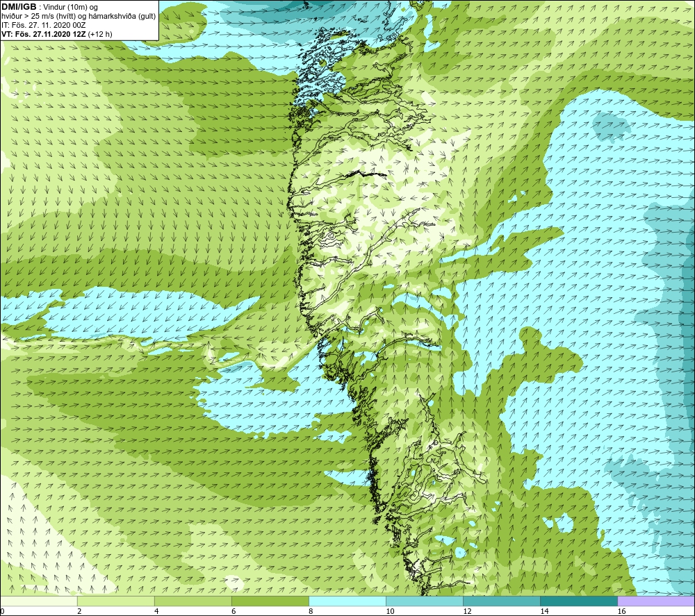The height and width of the screenshot is (616, 695).
Task: Click the scale label '14'
Action: point(544,612)
